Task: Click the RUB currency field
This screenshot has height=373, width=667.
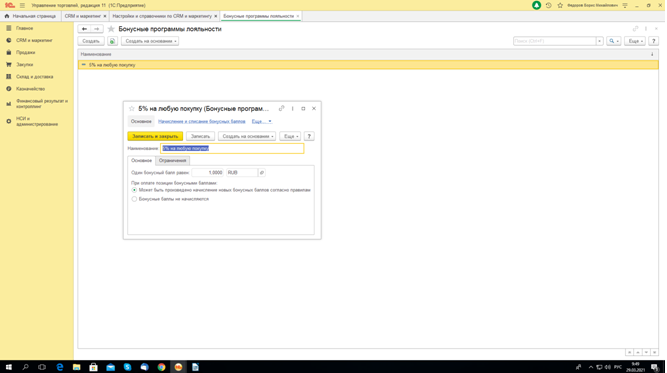Action: point(242,173)
